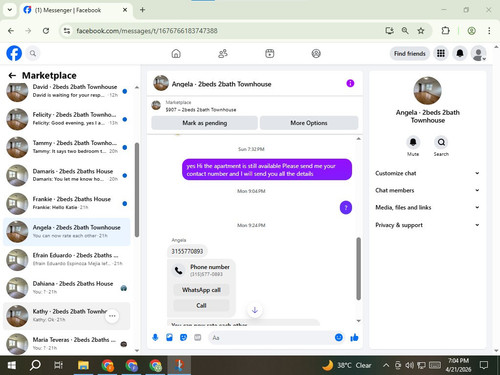Open Chrome zoom magnifier icon

pos(405,31)
